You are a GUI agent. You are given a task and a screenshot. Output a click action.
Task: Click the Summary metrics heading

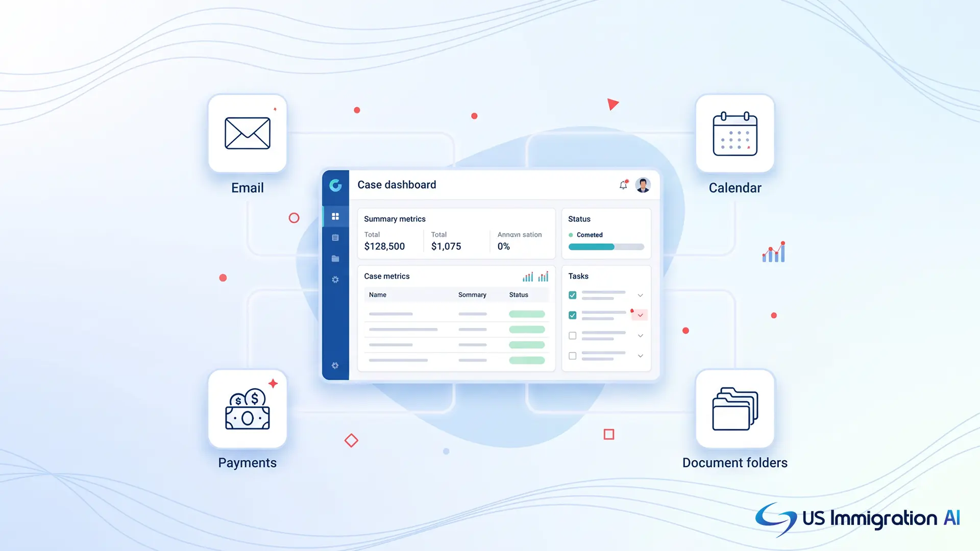[395, 219]
